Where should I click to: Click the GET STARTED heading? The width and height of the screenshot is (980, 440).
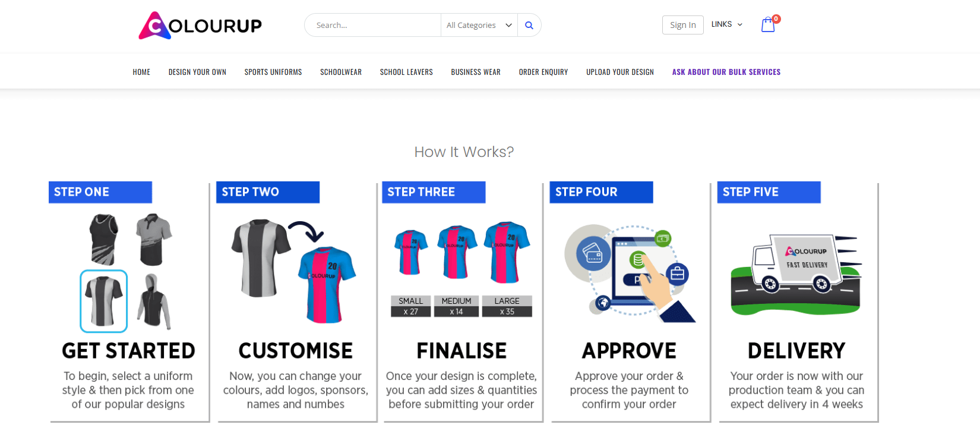[x=128, y=351]
